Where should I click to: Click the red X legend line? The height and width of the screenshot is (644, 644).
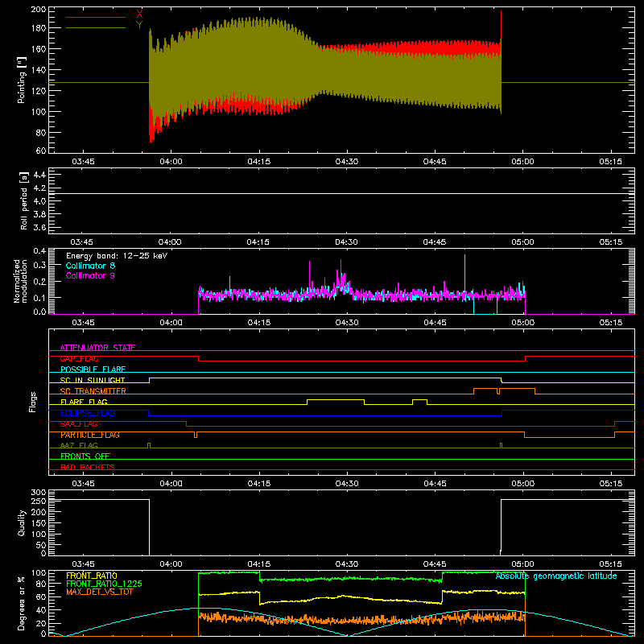click(96, 17)
